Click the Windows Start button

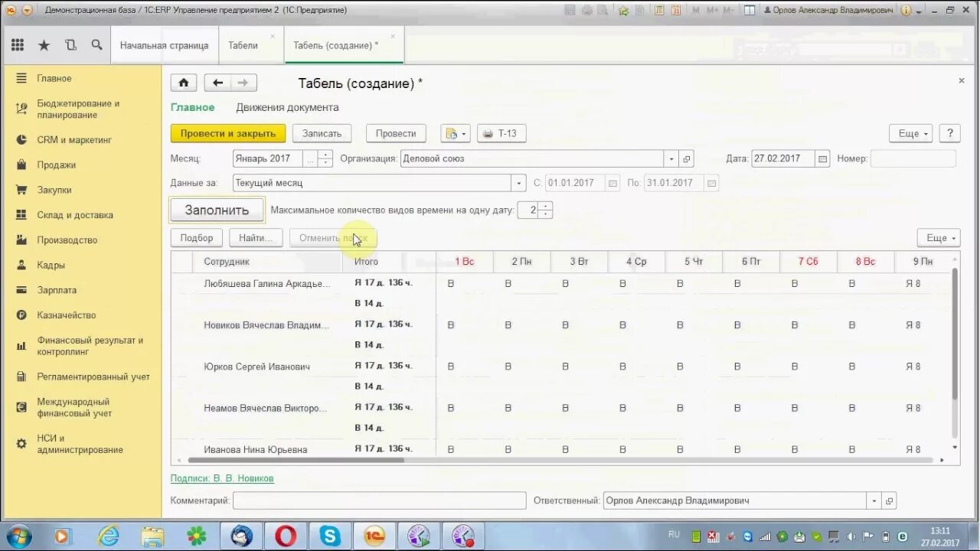(x=18, y=536)
